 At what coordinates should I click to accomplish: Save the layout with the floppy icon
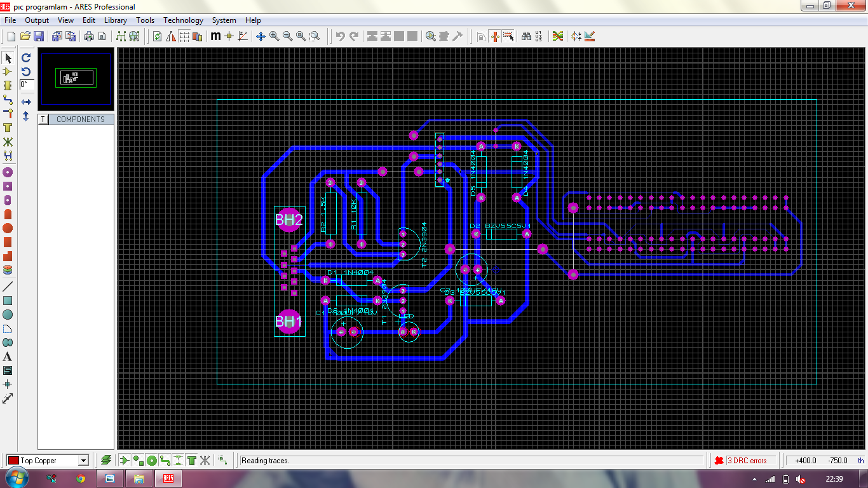pos(39,36)
